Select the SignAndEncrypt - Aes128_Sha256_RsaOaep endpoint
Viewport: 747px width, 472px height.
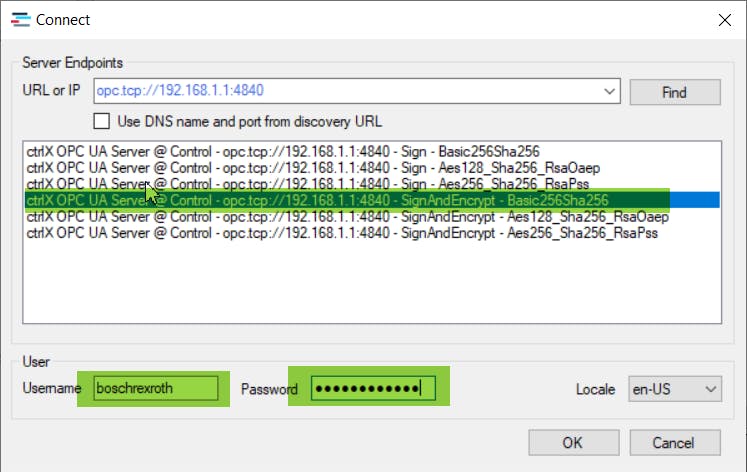(x=372, y=217)
